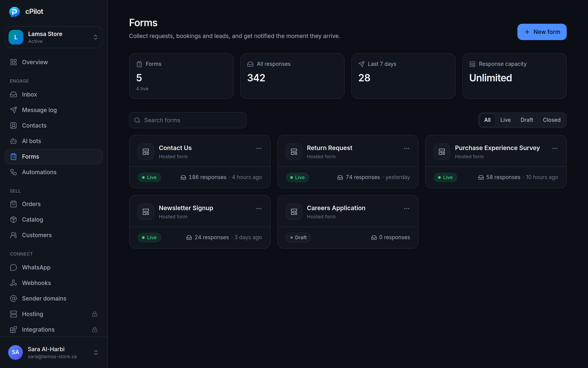
Task: Select the Forms sidebar item
Action: [x=54, y=157]
